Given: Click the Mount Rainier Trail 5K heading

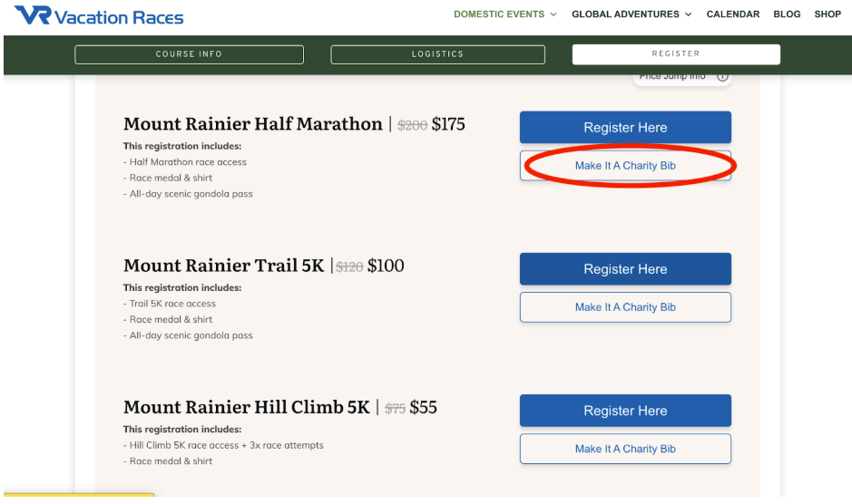Looking at the screenshot, I should 223,266.
